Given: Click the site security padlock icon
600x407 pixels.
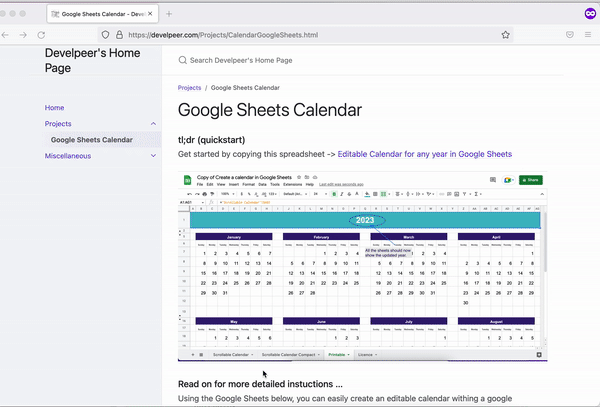Looking at the screenshot, I should point(119,35).
